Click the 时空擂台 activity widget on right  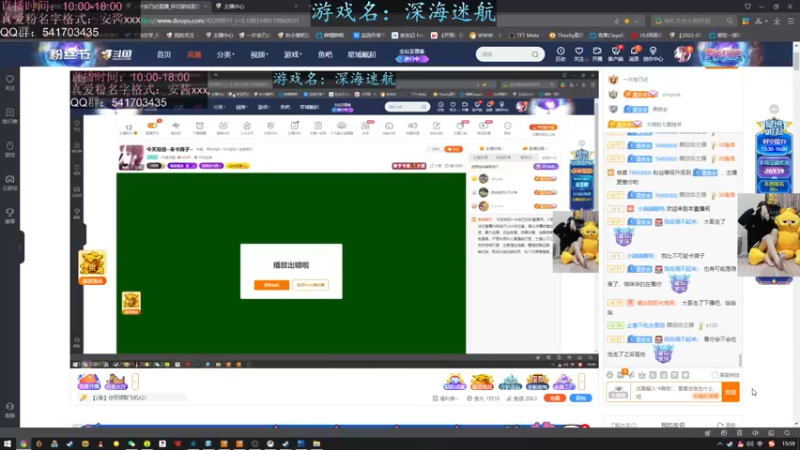click(x=774, y=154)
